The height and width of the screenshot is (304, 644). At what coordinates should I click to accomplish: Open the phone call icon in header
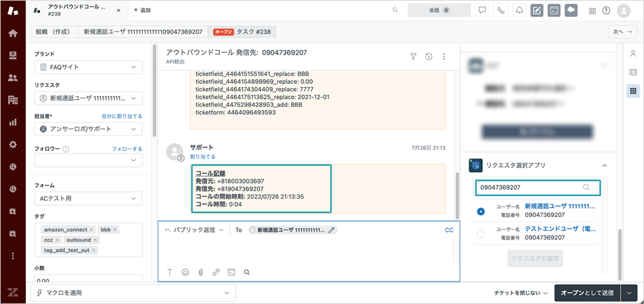pos(501,10)
